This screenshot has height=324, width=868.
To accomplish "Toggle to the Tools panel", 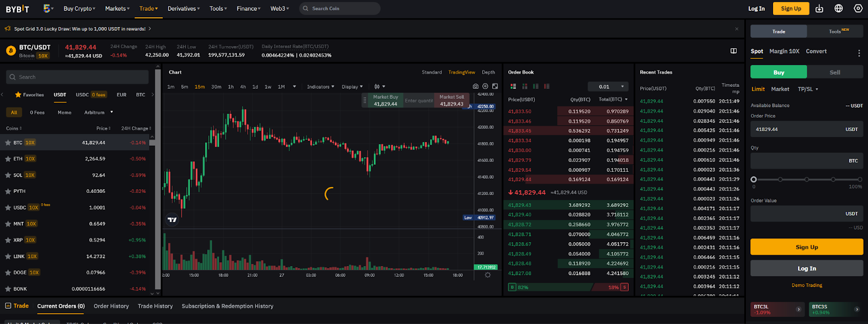I will click(835, 31).
